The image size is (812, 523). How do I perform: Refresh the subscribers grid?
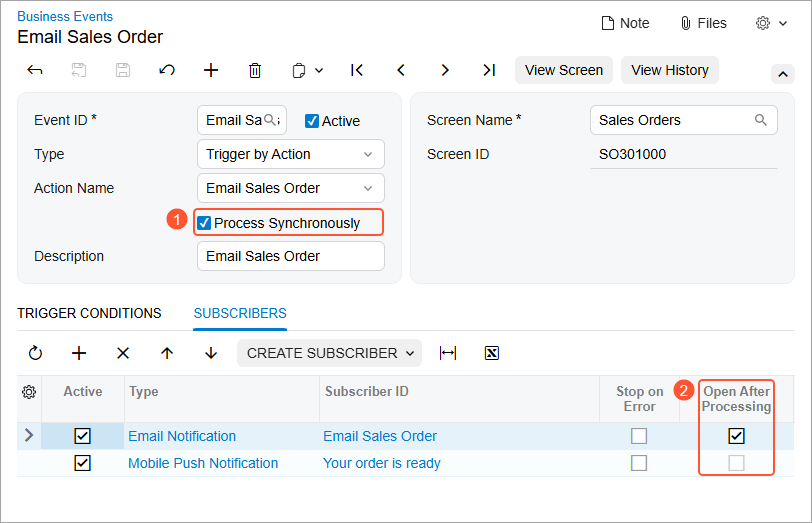tap(35, 353)
